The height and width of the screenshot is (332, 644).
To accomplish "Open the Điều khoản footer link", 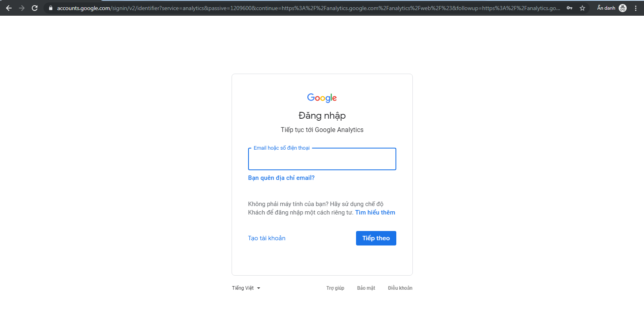I will [x=400, y=288].
